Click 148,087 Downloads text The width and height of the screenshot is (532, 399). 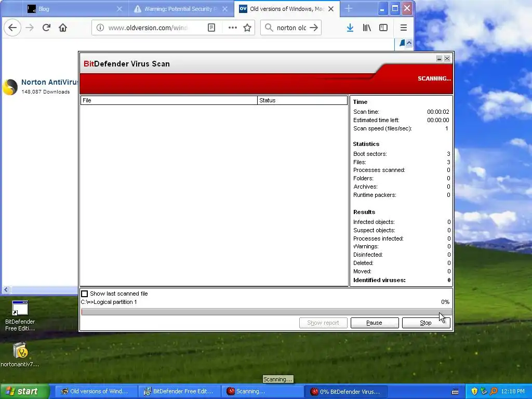(46, 92)
